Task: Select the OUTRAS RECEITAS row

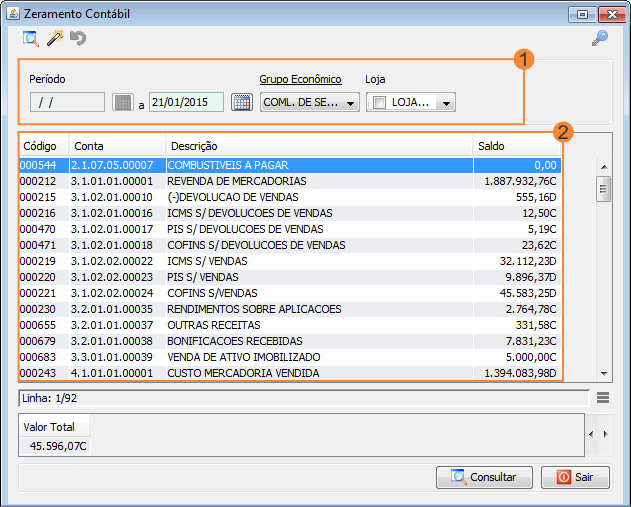Action: click(x=290, y=325)
